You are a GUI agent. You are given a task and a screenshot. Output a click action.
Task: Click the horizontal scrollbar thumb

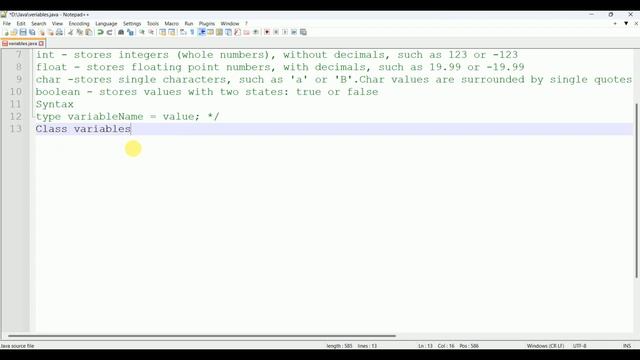(x=202, y=336)
